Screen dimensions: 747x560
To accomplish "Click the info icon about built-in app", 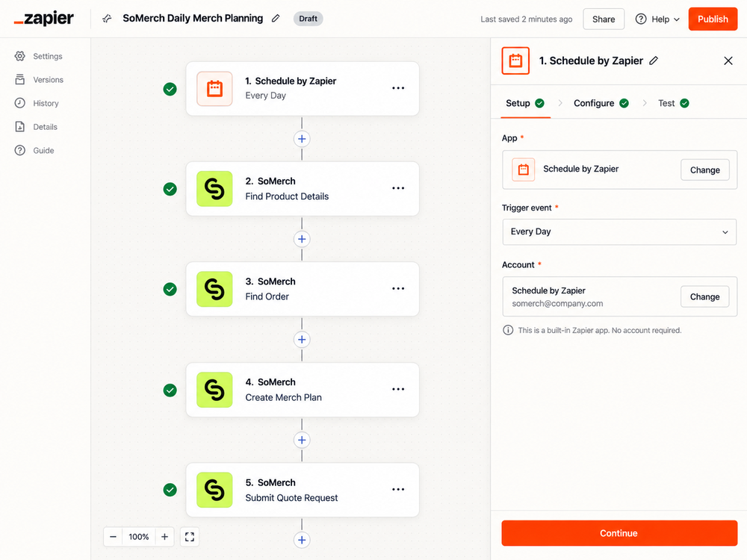I will pyautogui.click(x=508, y=330).
